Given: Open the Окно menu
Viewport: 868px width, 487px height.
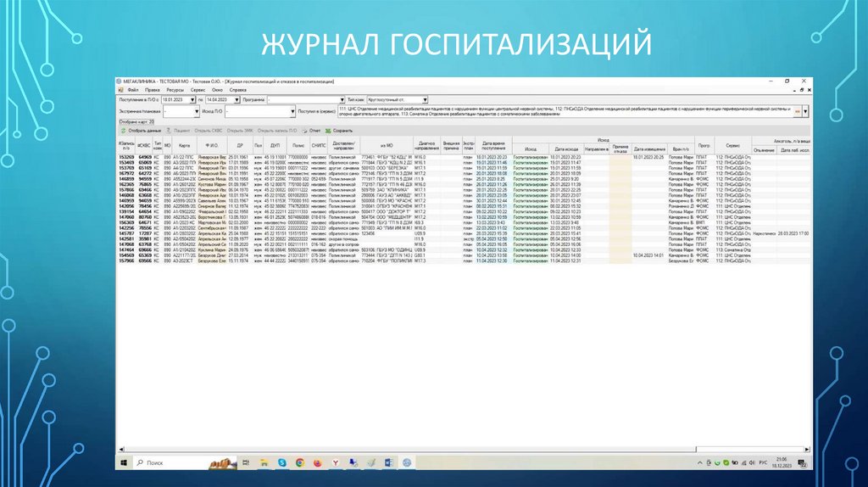Looking at the screenshot, I should tap(217, 90).
